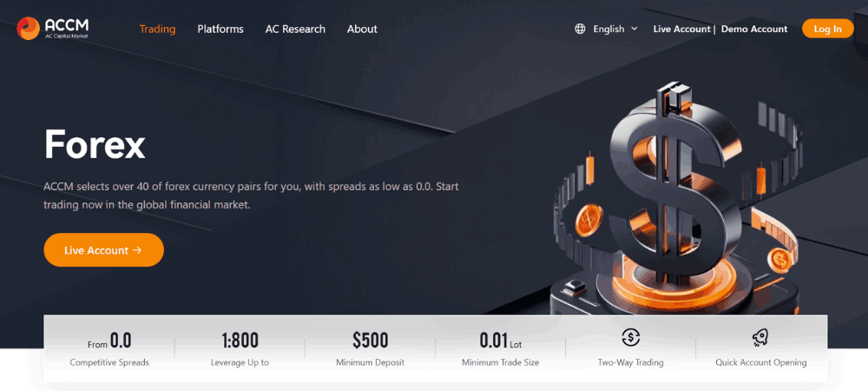Click the ACCM logo icon
868x391 pixels.
coord(28,29)
